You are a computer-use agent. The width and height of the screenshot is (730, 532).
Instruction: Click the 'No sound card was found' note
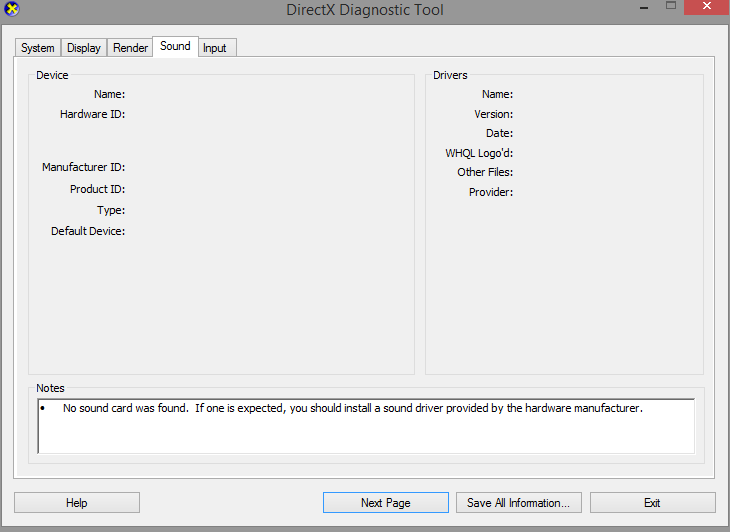click(353, 408)
